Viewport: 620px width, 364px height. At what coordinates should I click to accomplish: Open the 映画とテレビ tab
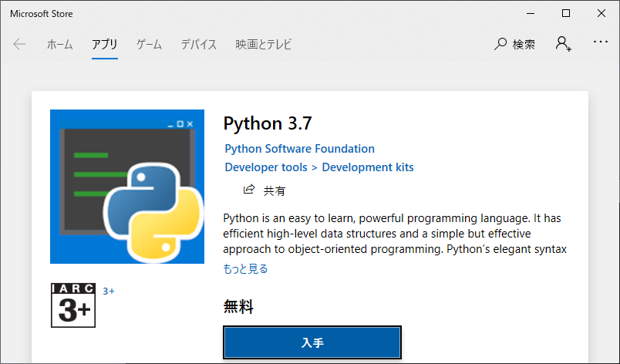tap(263, 44)
